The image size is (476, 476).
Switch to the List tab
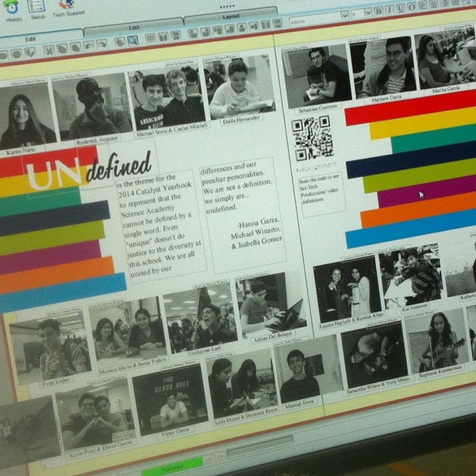[x=132, y=27]
